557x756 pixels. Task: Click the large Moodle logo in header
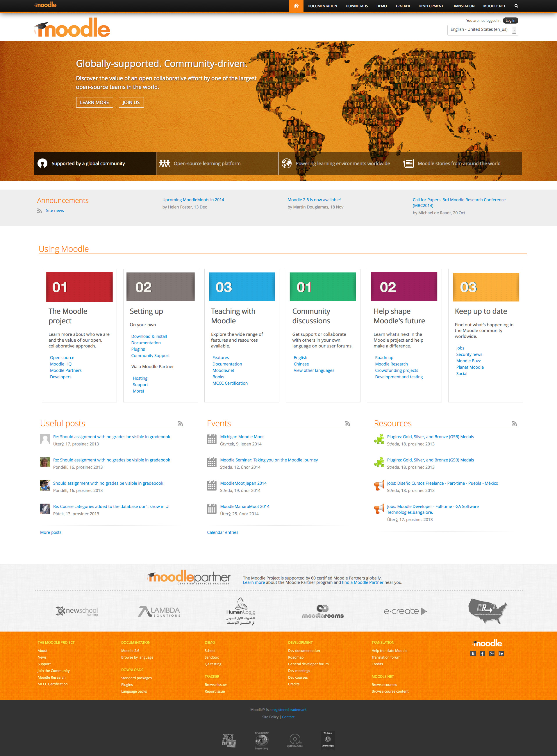72,27
